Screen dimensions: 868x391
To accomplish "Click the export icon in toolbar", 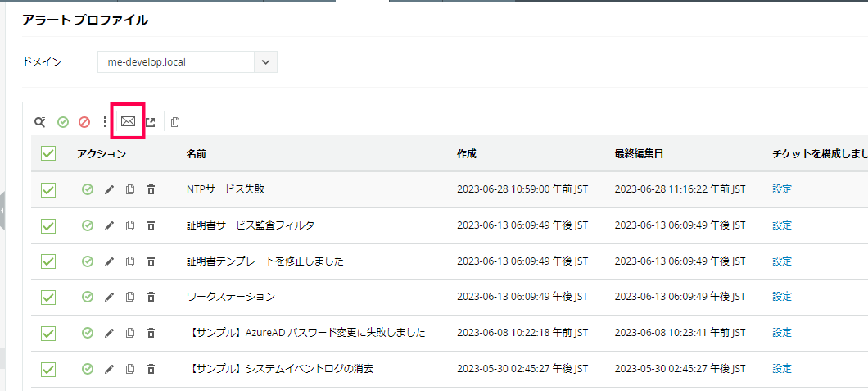I will pos(150,122).
